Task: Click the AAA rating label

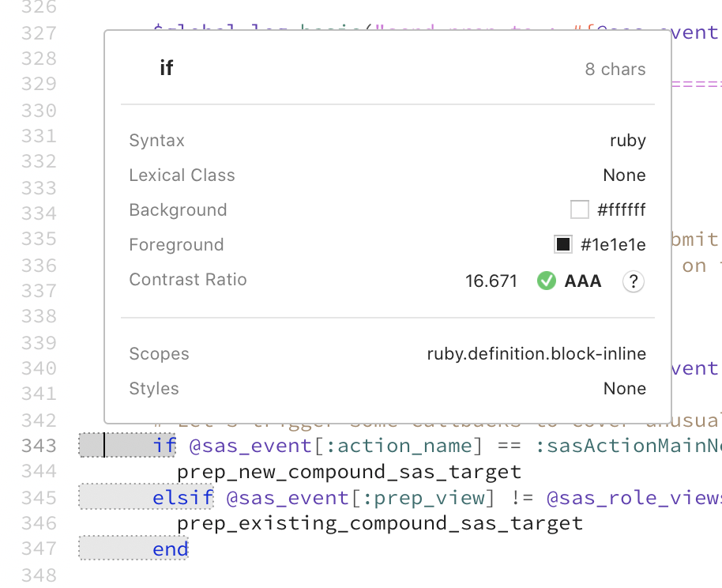Action: 583,281
